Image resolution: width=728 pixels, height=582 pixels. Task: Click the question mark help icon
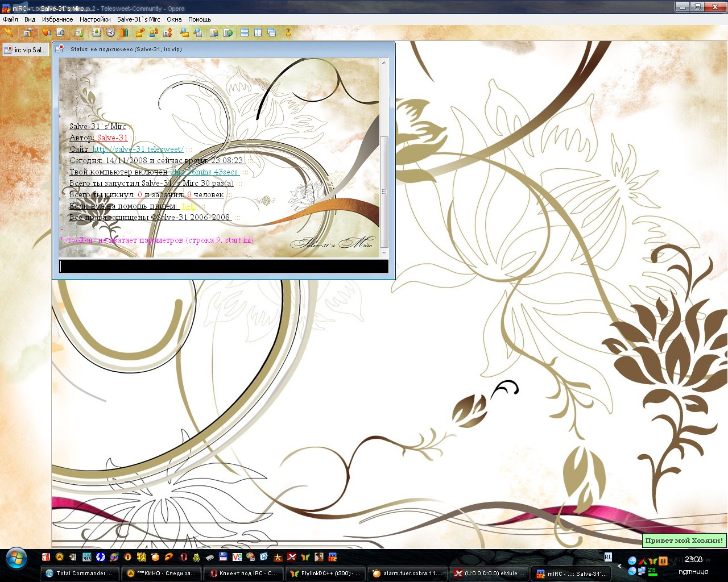click(x=288, y=32)
